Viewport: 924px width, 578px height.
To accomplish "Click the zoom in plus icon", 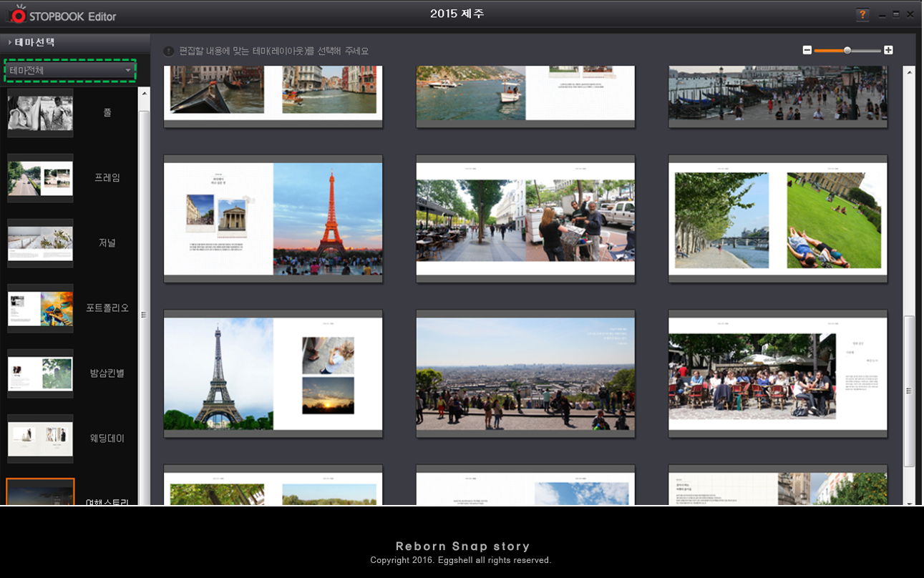I will [888, 50].
